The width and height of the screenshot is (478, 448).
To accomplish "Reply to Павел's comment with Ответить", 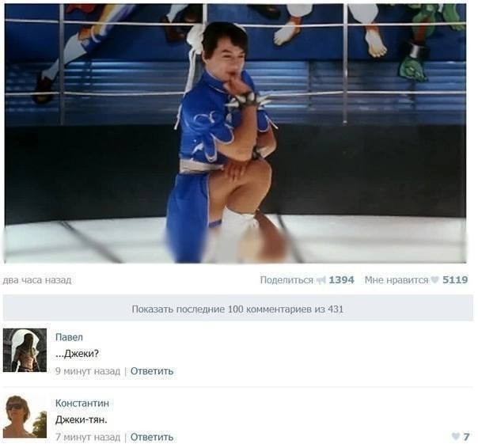I will pyautogui.click(x=152, y=371).
